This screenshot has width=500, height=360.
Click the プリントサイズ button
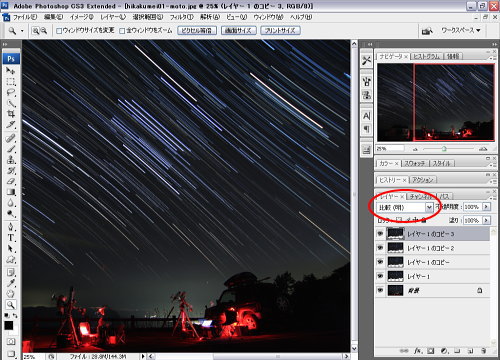click(280, 31)
